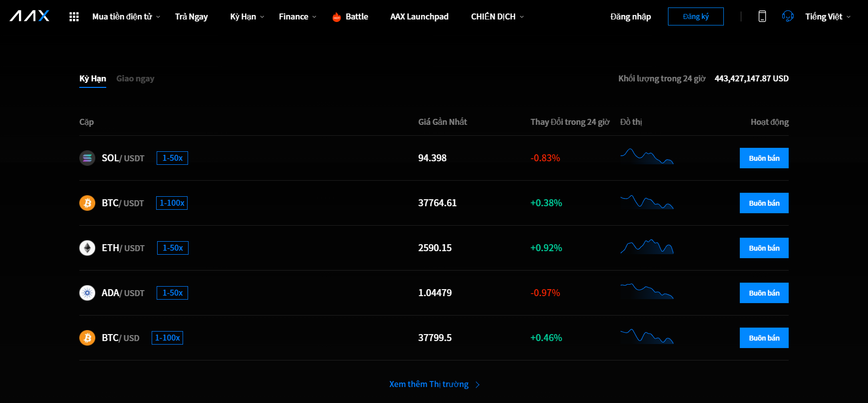This screenshot has width=868, height=403.
Task: Expand the Mua tiền điện tử menu
Action: 126,16
